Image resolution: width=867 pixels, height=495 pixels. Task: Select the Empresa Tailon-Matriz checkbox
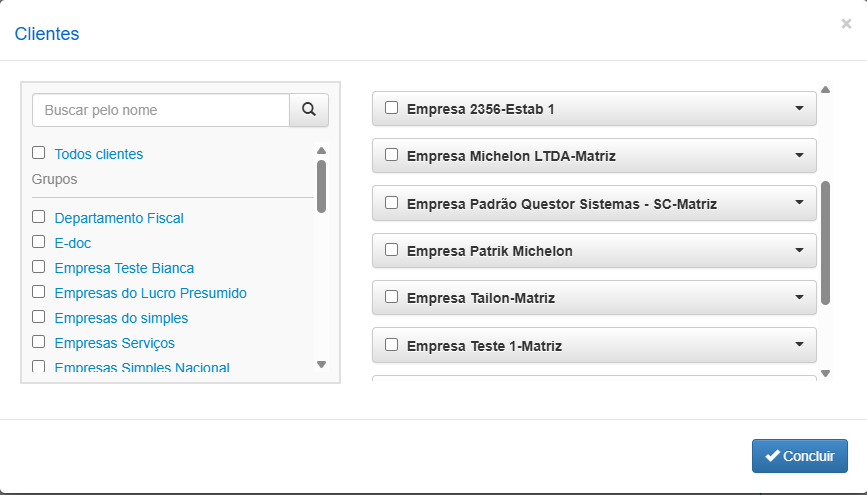click(392, 297)
